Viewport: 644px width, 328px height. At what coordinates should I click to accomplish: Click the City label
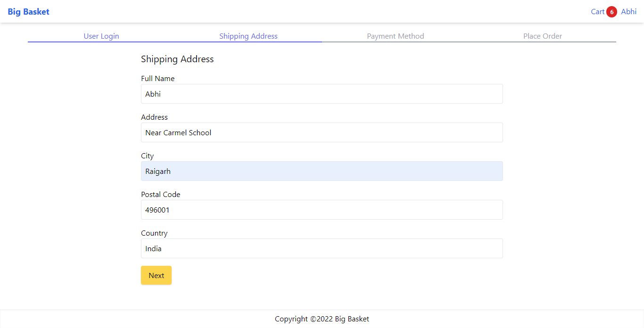(147, 156)
